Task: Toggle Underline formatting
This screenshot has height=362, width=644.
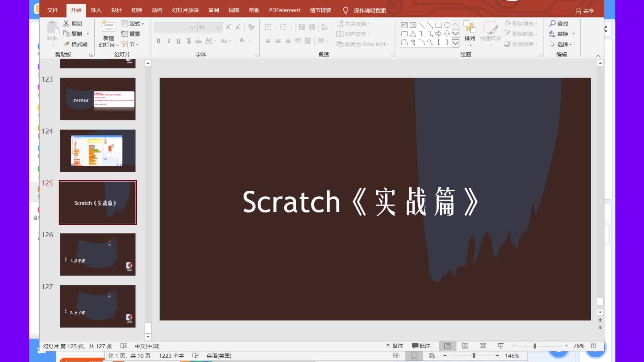Action: coord(179,41)
